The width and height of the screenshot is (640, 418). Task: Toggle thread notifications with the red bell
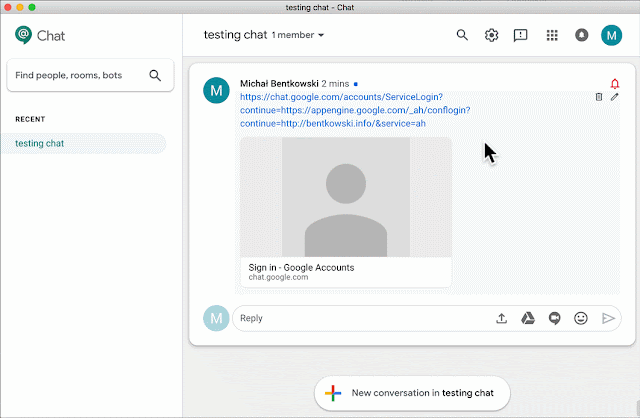pos(615,84)
